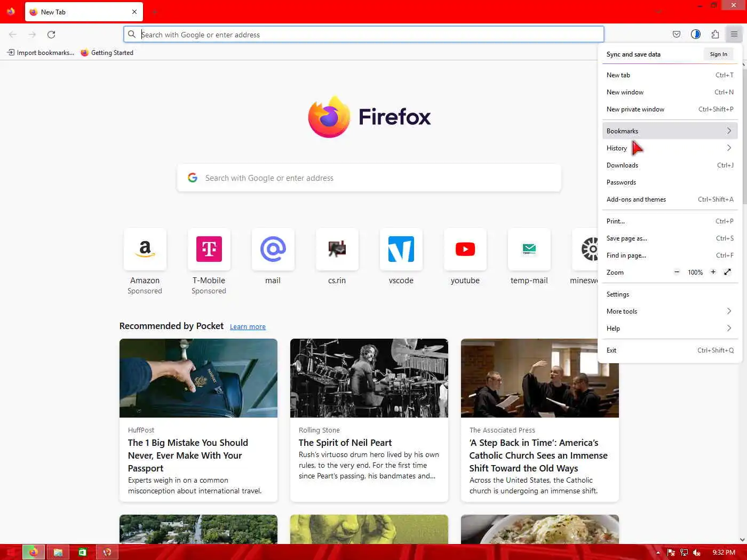747x560 pixels.
Task: Click the volume icon in system tray
Action: click(697, 553)
